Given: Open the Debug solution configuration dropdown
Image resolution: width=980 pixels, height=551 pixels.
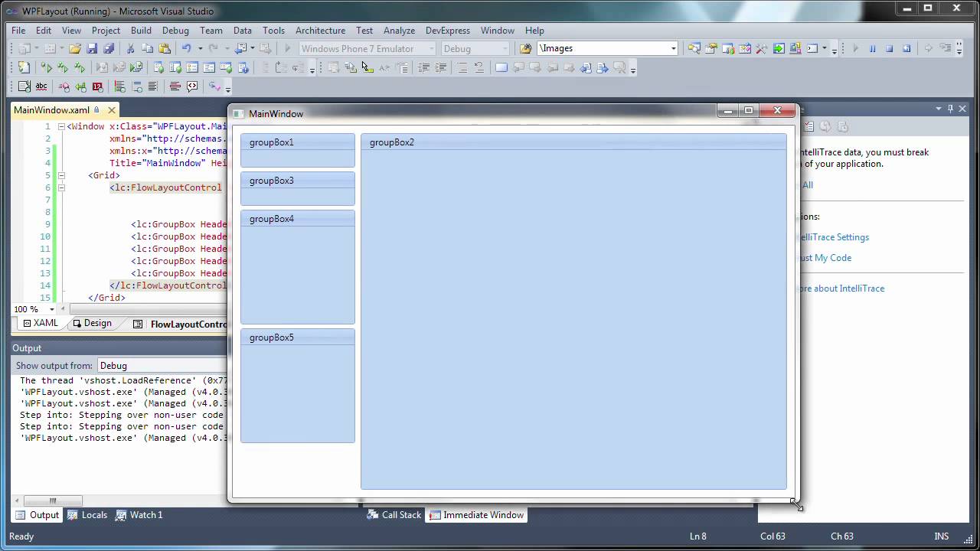Looking at the screenshot, I should tap(505, 48).
